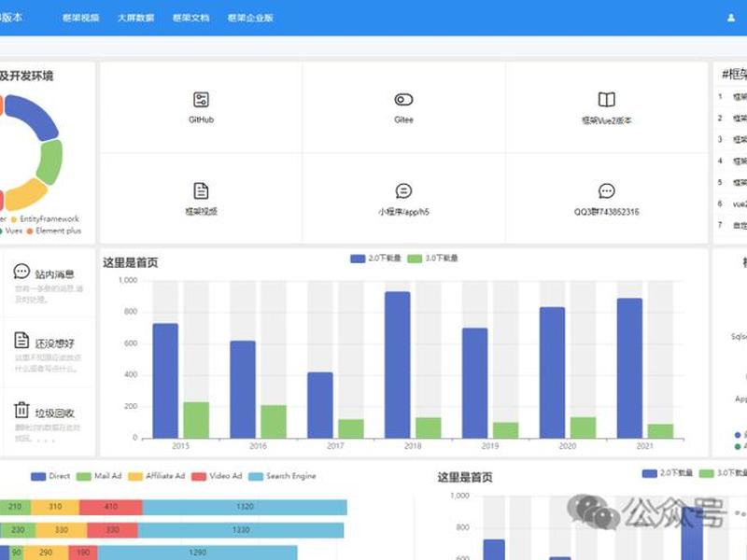Select 框架企业版 in the top navigation
747x560 pixels.
pos(250,18)
